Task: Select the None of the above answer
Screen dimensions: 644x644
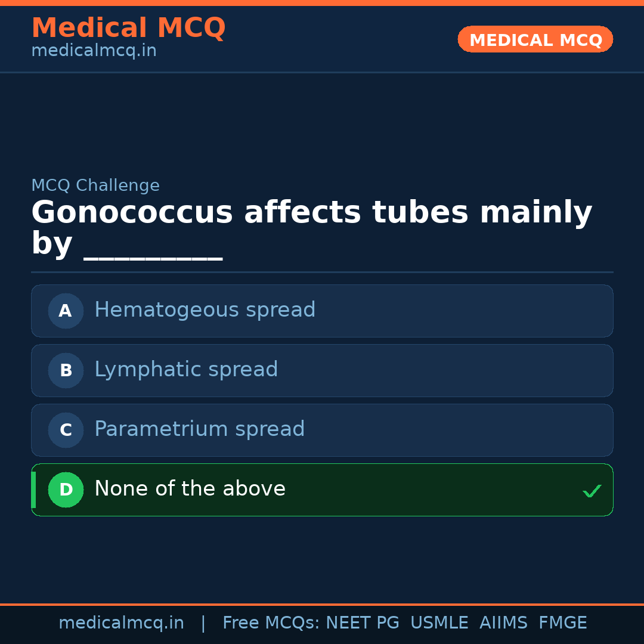Action: tap(190, 489)
